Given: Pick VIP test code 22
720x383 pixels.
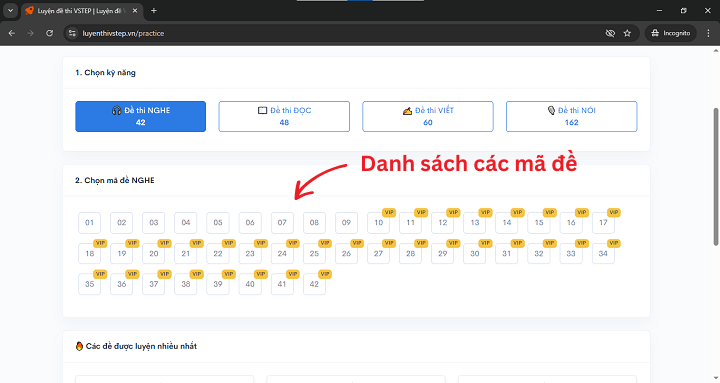Looking at the screenshot, I should 218,253.
